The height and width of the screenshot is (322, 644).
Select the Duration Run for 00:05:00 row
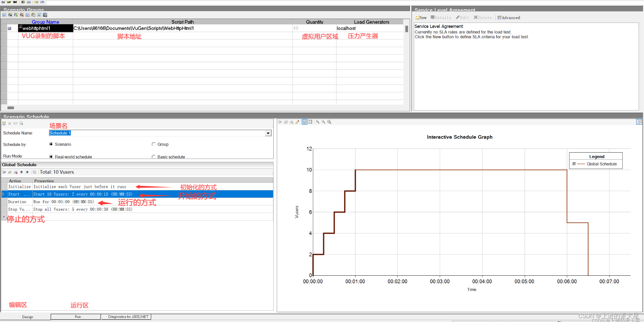pyautogui.click(x=137, y=202)
